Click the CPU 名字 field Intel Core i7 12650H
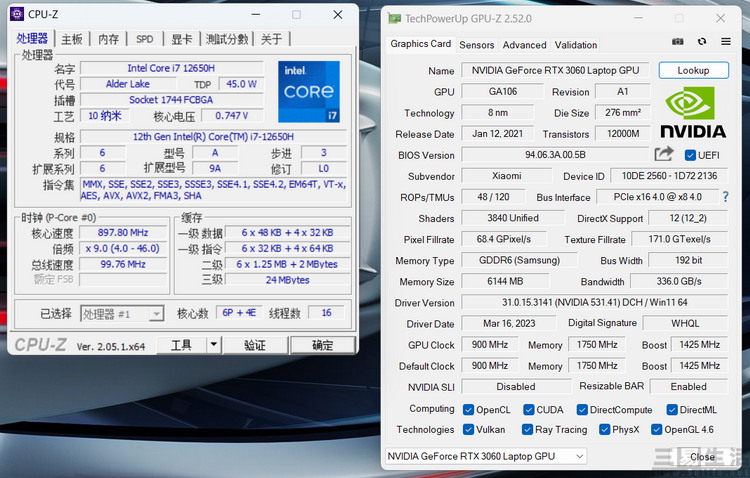 171,68
